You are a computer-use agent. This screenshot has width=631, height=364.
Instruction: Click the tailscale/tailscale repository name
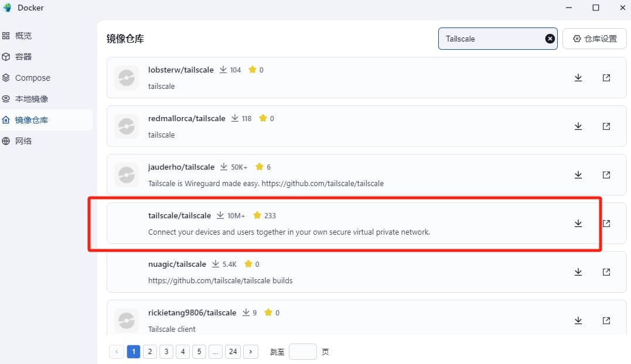[179, 216]
